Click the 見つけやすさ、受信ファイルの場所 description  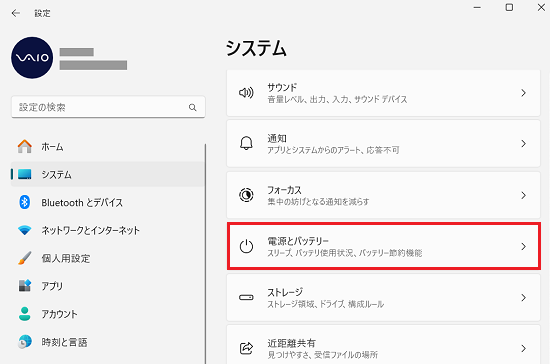coord(323,355)
